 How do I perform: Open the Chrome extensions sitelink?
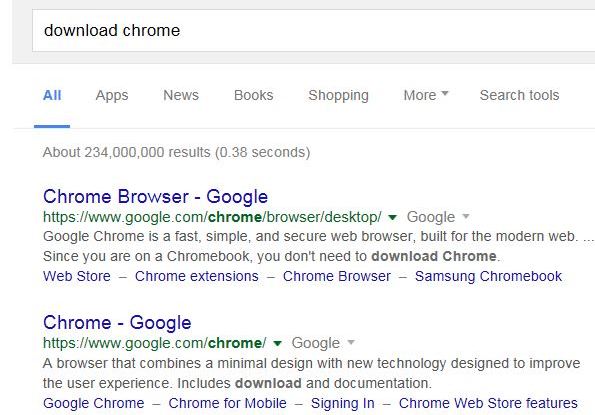(197, 276)
